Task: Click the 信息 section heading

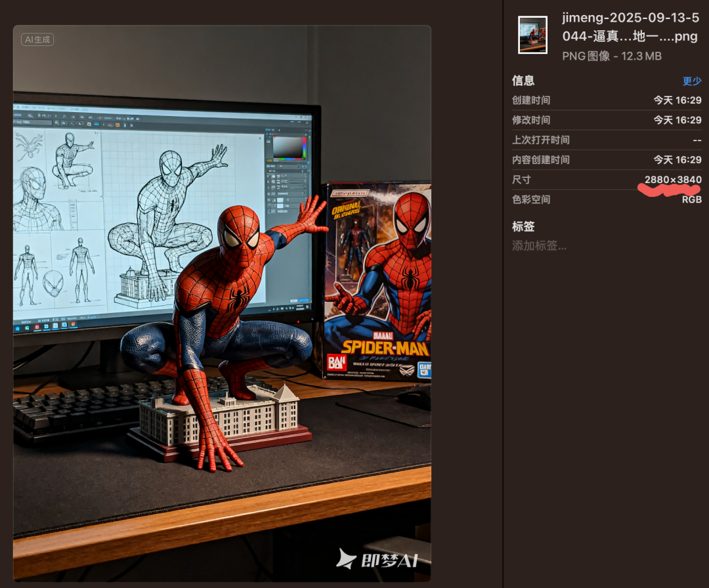Action: click(x=523, y=81)
